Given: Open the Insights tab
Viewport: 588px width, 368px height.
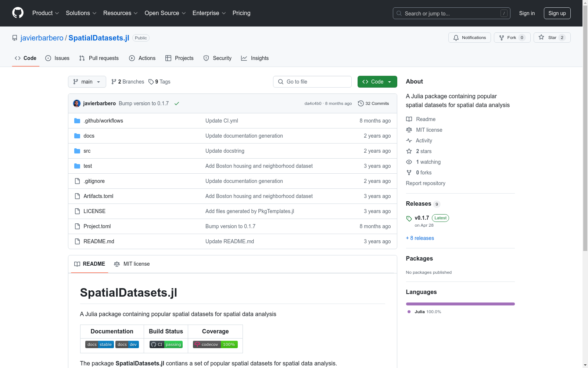Looking at the screenshot, I should (255, 58).
